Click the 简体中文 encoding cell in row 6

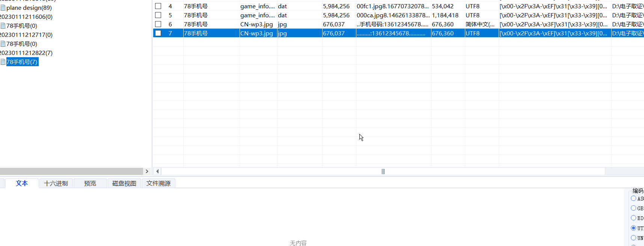(480, 24)
